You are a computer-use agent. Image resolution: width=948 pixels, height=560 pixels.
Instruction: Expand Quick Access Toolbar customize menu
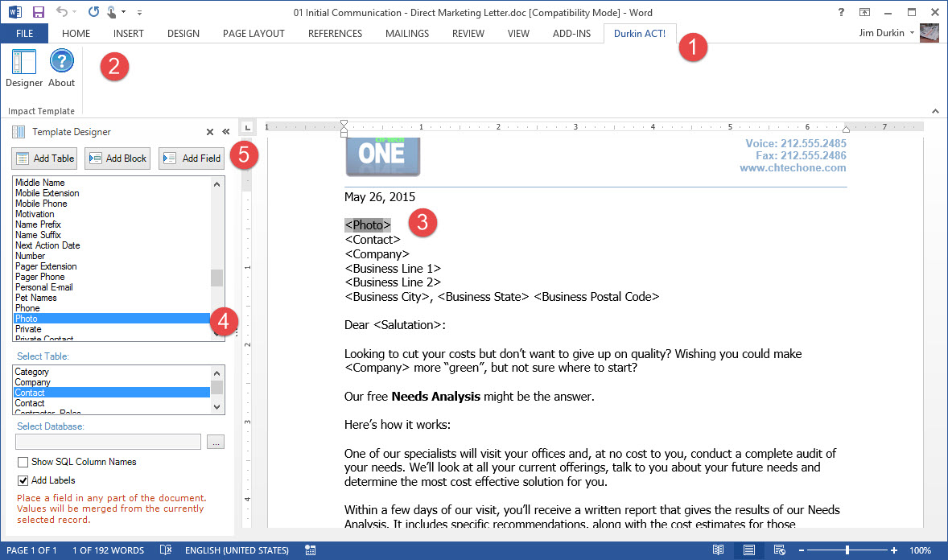click(x=139, y=12)
